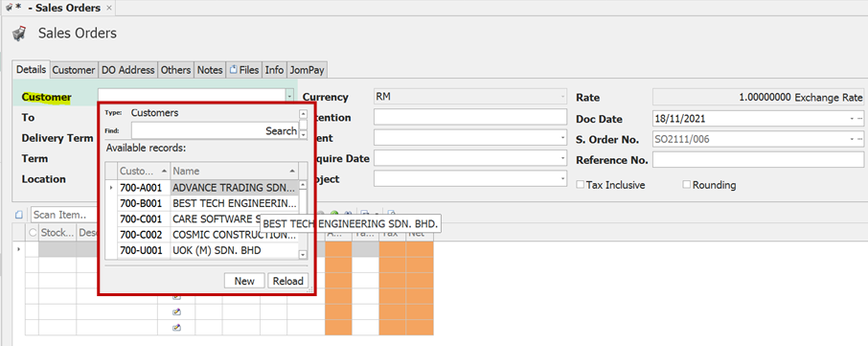Click the S. Order No. field SO2111/006
Viewport: 868px width, 346px height.
click(758, 139)
